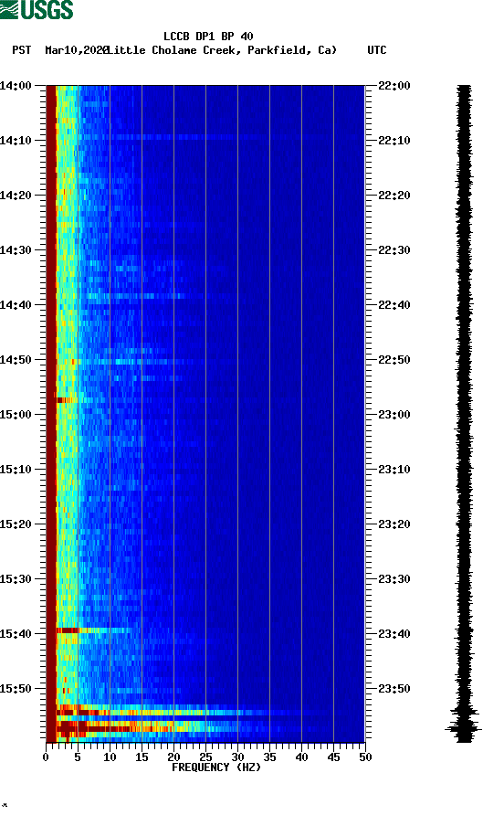Click the 23:00 UTC time label
This screenshot has height=815, width=504.
394,415
